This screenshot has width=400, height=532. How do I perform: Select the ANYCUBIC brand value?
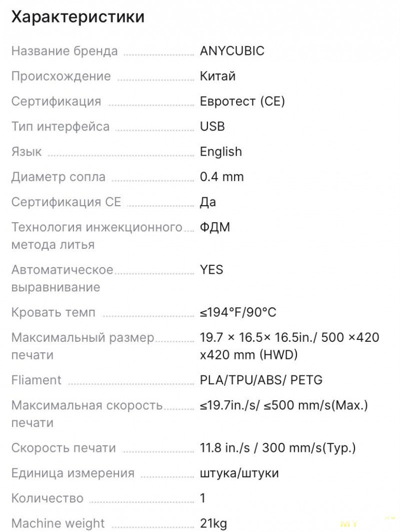[232, 51]
